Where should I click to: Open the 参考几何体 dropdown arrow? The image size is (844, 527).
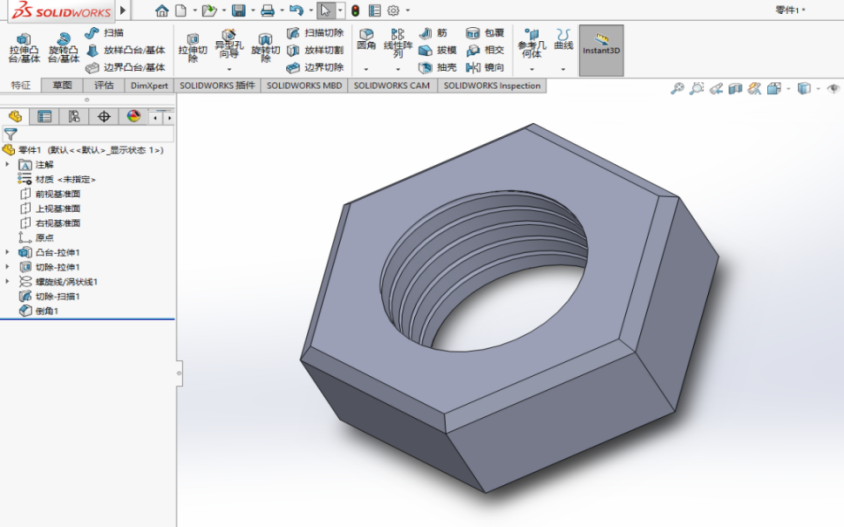532,69
